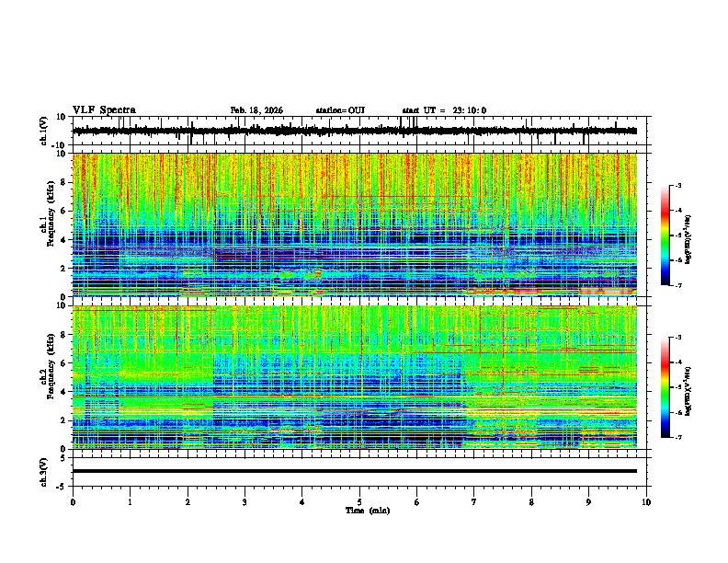This screenshot has width=728, height=563.
Task: Click the ch.2 spectrogram color scale bar
Action: 665,387
